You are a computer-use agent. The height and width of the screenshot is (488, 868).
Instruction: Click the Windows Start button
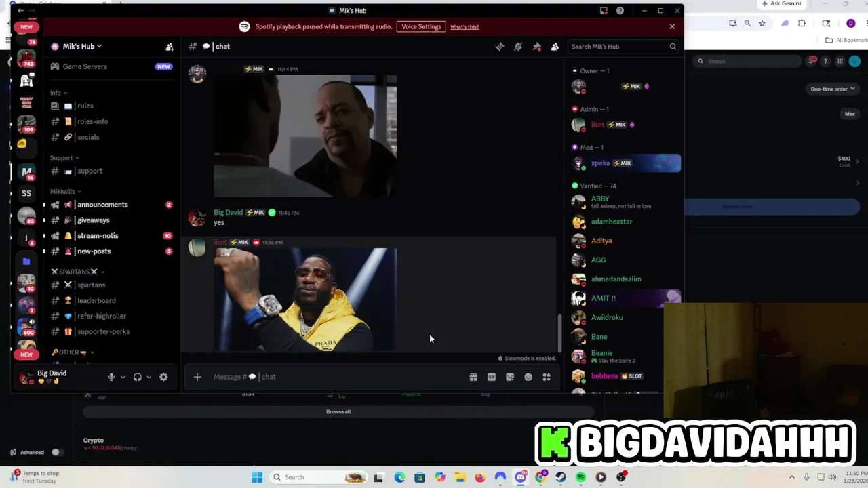point(257,477)
